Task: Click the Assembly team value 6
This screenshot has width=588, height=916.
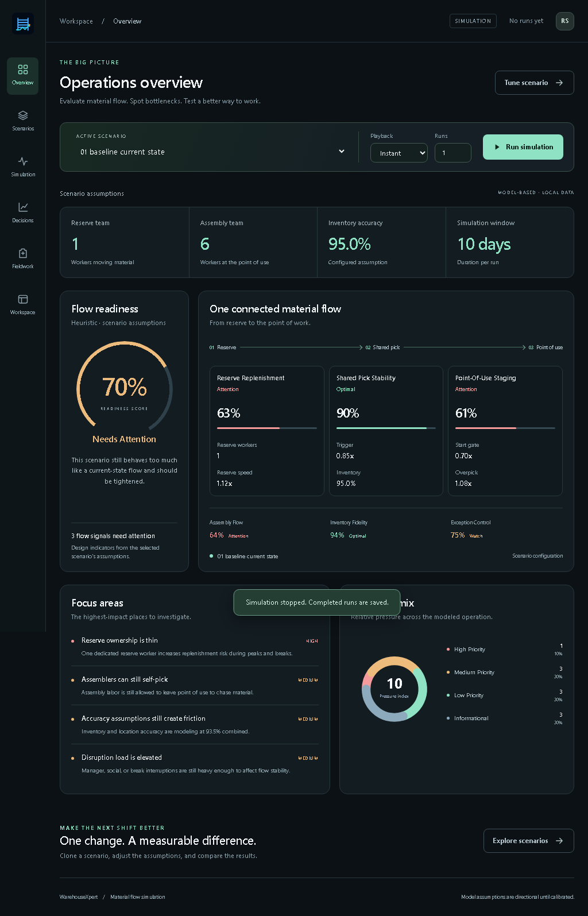Action: pos(205,244)
